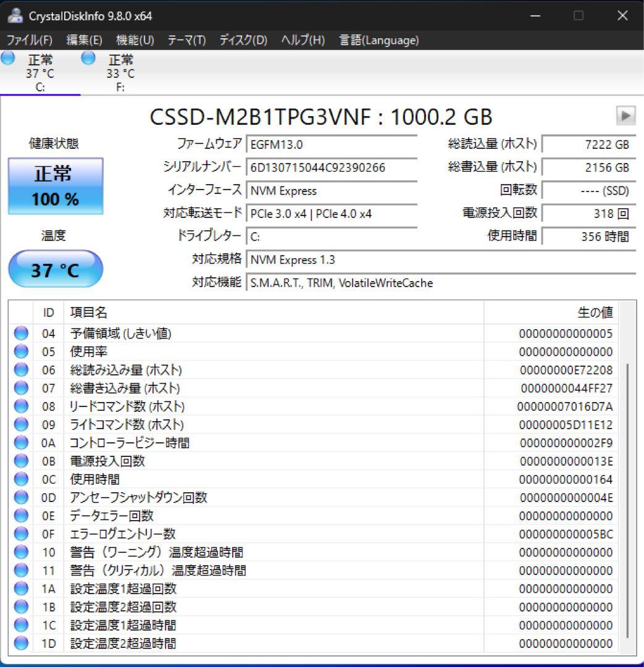644x667 pixels.
Task: Click the S.M.A.R.T. list vertical scrollbar
Action: (627, 500)
